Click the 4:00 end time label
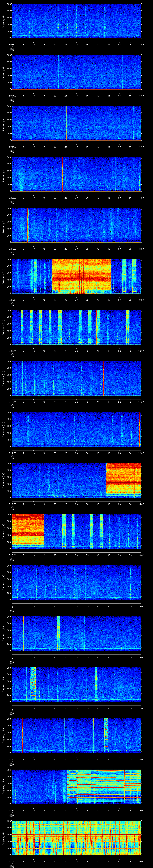 (x=141, y=44)
